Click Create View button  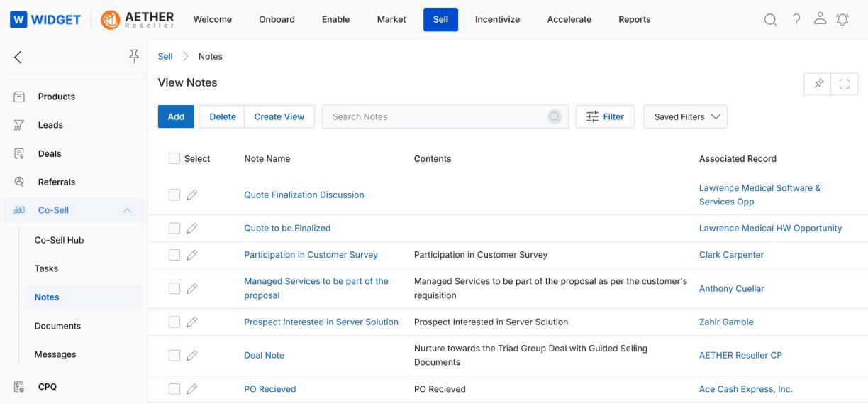pos(279,116)
